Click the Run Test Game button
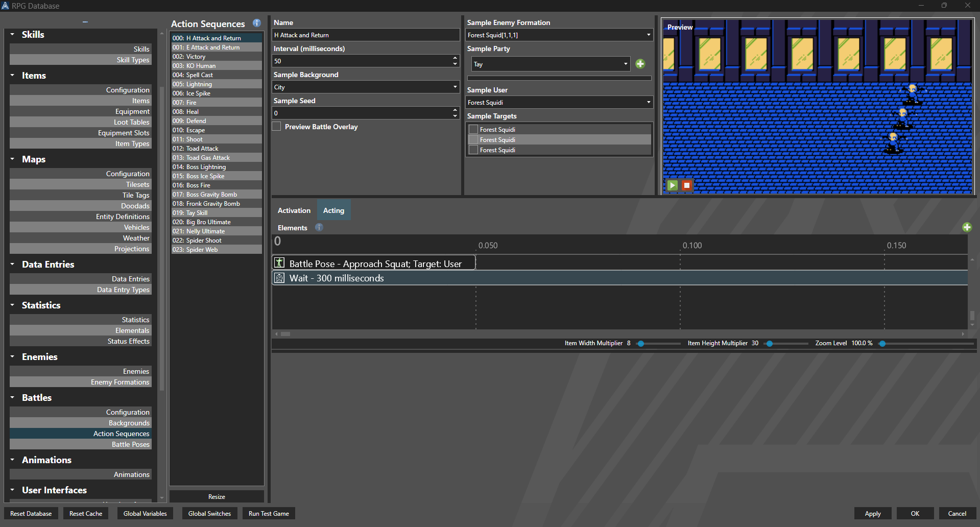980x527 pixels. [x=269, y=514]
